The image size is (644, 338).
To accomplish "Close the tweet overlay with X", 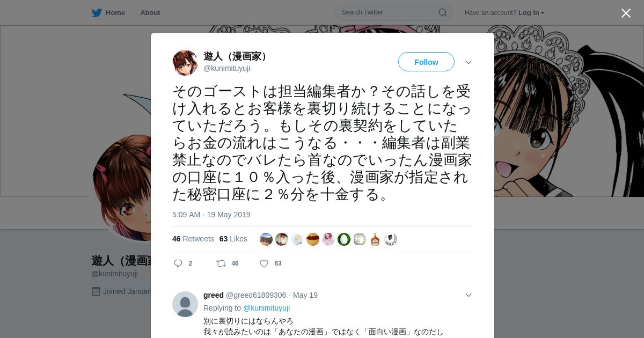I will (x=626, y=13).
